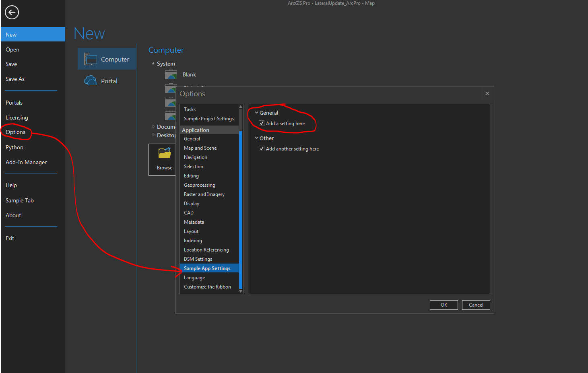
Task: Expand the Documents tree node
Action: 153,127
